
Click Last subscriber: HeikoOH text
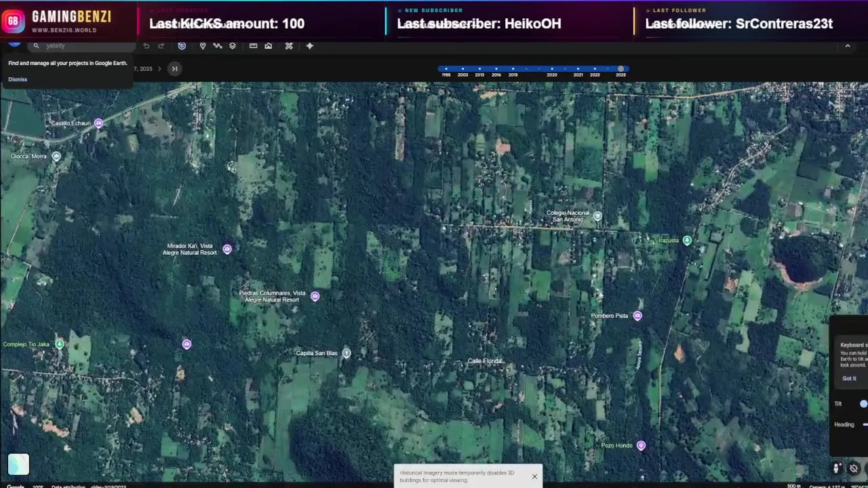click(479, 24)
